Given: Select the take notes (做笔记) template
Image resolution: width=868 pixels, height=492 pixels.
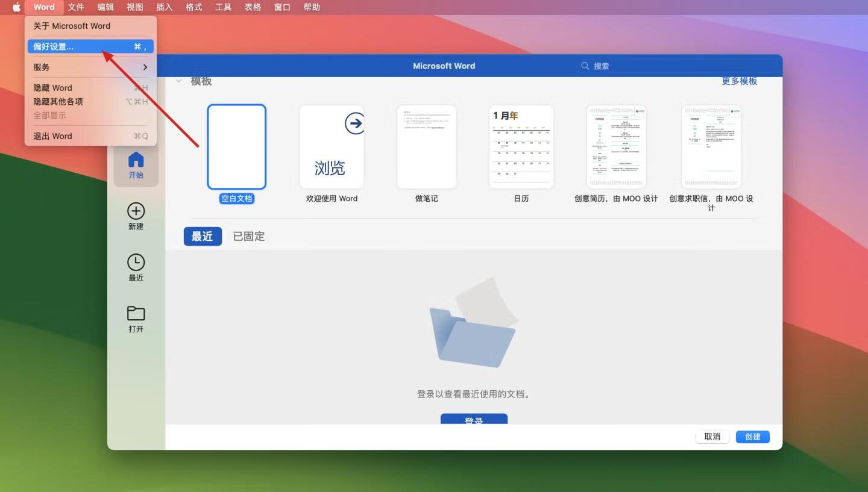Looking at the screenshot, I should (426, 147).
